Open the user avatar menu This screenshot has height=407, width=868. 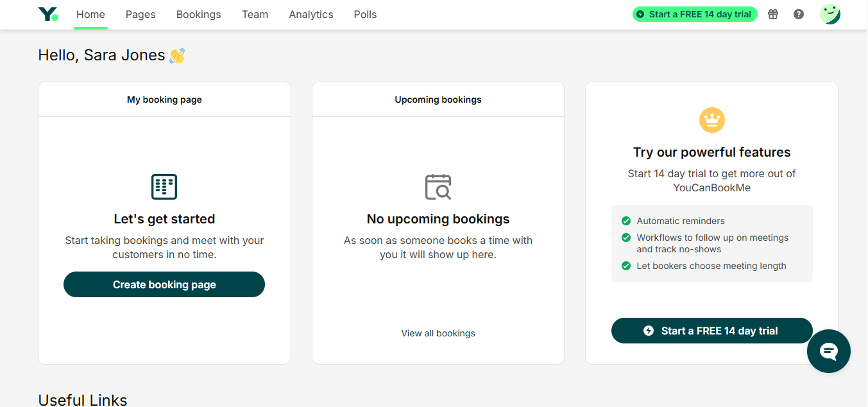[830, 14]
